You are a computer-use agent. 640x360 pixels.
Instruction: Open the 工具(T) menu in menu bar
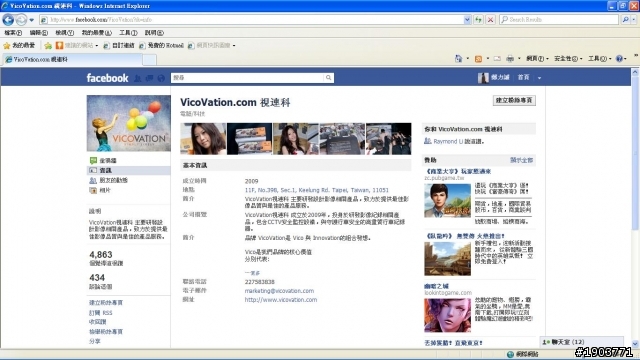[128, 33]
